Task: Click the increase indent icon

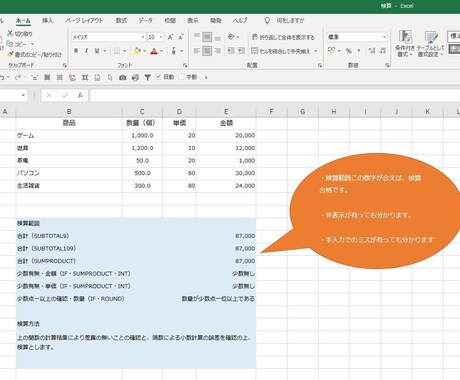Action: click(x=241, y=51)
